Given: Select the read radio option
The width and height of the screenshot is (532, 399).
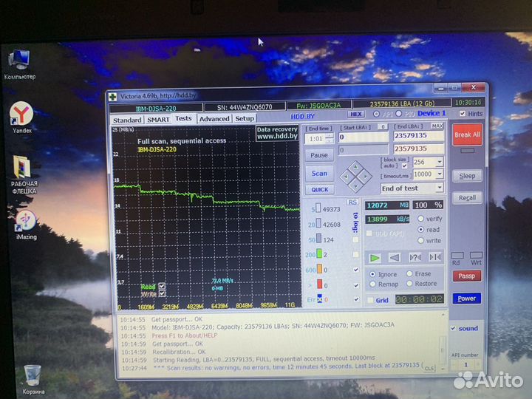Looking at the screenshot, I should coord(420,230).
